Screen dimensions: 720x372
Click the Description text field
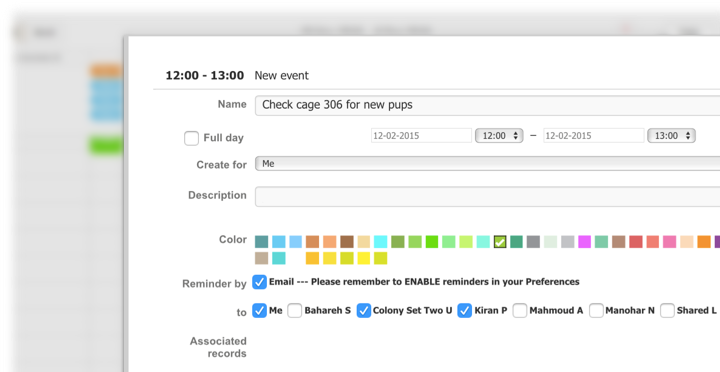pyautogui.click(x=487, y=197)
